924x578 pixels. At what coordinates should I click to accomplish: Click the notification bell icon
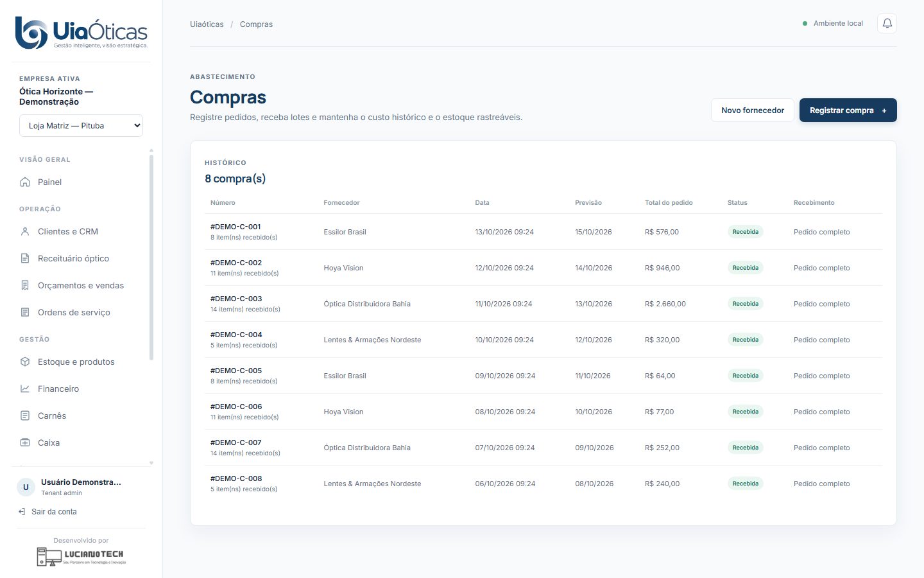pyautogui.click(x=887, y=24)
